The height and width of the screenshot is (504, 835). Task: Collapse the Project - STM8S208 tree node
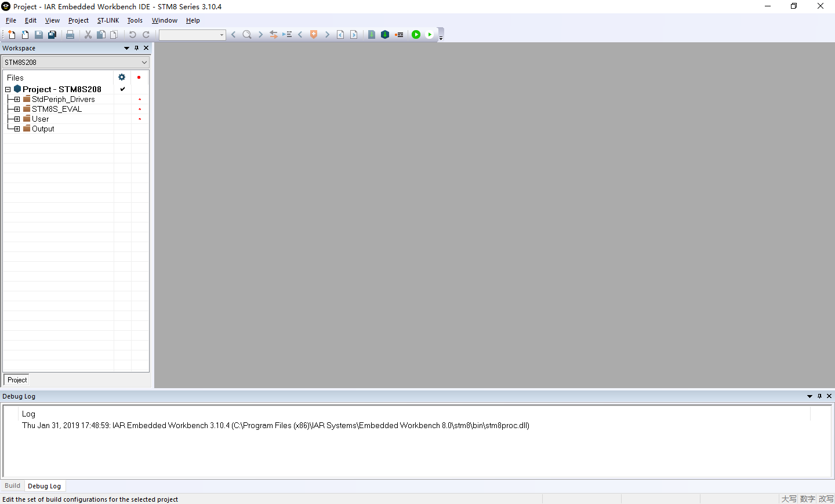coord(8,89)
